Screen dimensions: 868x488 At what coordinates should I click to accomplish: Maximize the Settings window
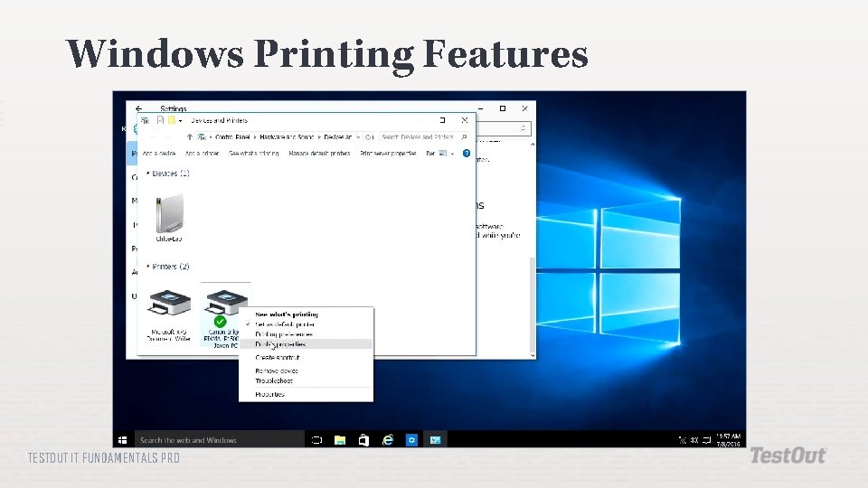[x=503, y=108]
